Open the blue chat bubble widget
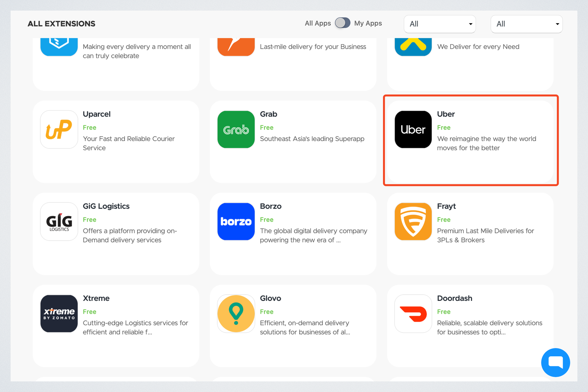Viewport: 588px width, 392px height. [x=555, y=363]
